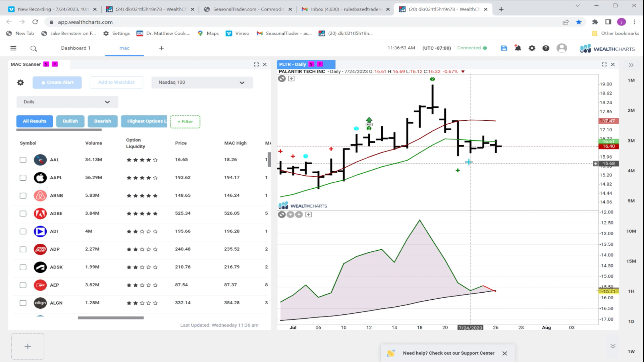Screen dimensions: 644x362
Task: Open the alerts bell icon
Action: coord(518,48)
